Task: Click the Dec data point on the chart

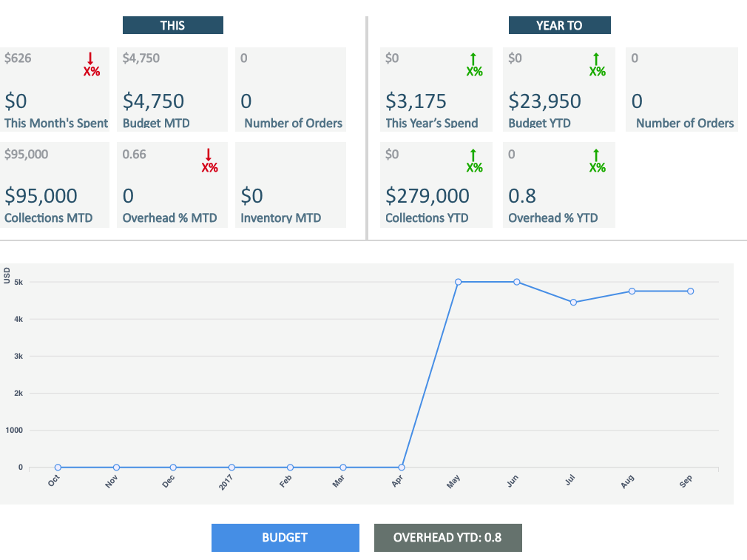Action: [x=173, y=468]
